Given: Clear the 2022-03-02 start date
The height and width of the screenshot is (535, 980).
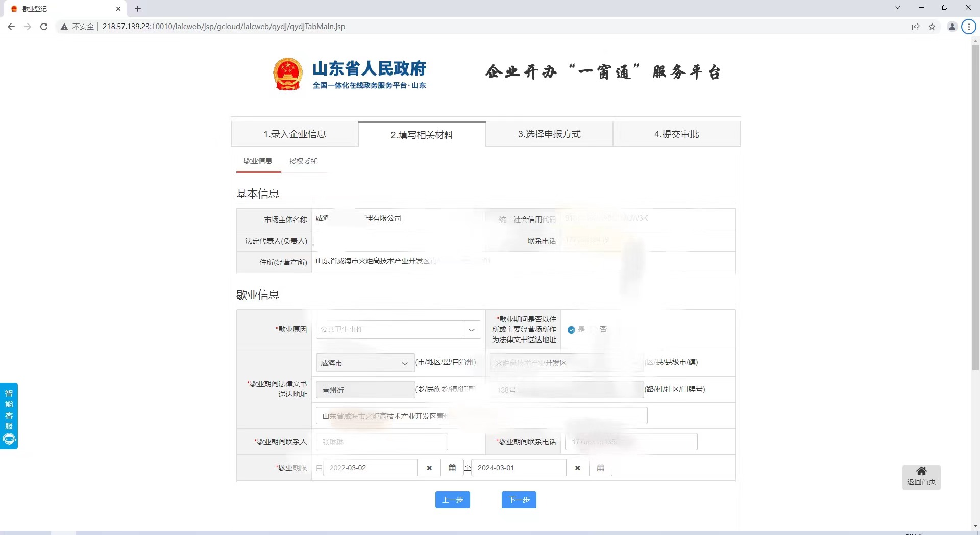Looking at the screenshot, I should pyautogui.click(x=429, y=468).
